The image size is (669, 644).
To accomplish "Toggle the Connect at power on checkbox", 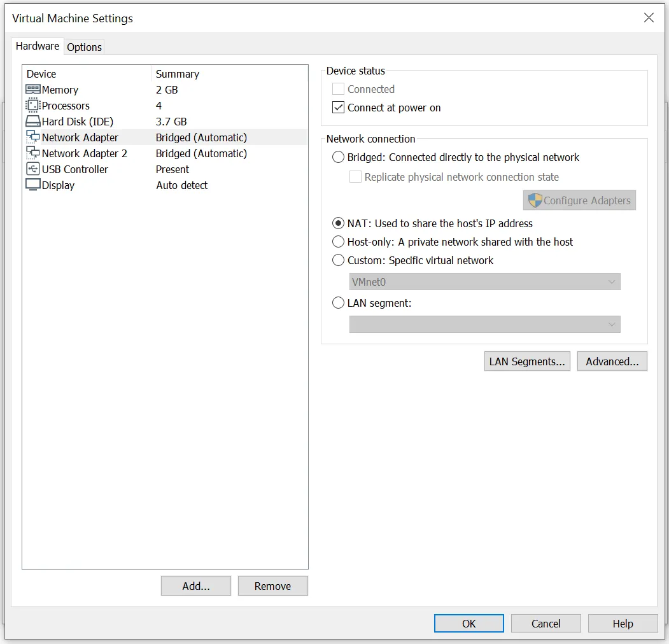I will point(339,108).
